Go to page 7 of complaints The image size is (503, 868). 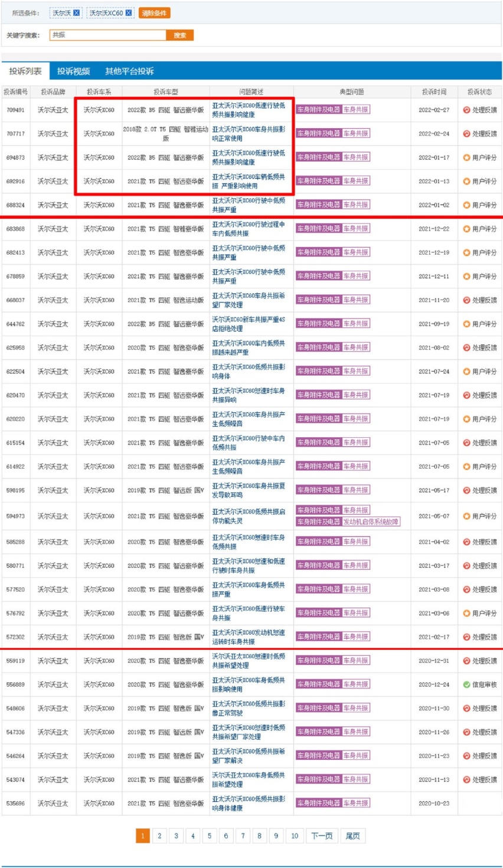pyautogui.click(x=243, y=836)
